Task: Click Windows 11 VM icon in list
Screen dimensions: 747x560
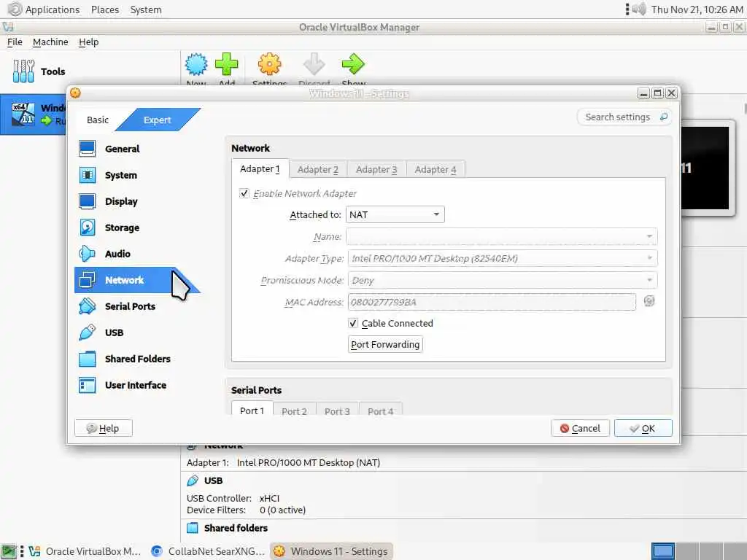Action: [x=23, y=113]
